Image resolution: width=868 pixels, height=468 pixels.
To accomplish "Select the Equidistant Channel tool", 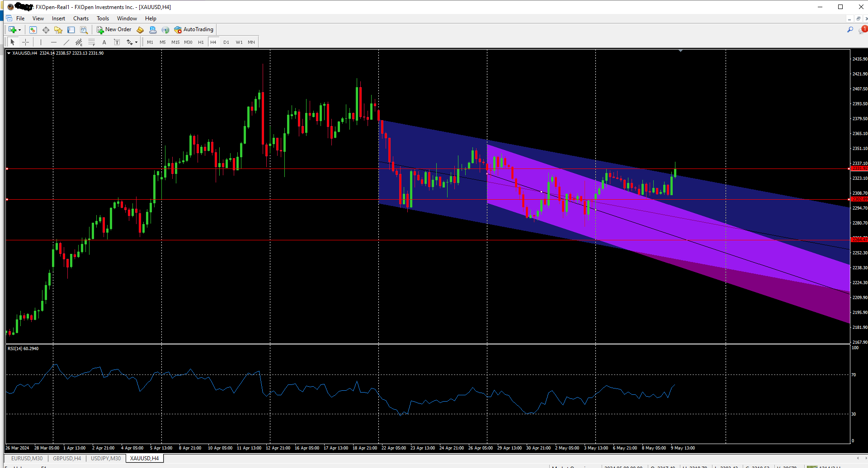I will tap(79, 42).
